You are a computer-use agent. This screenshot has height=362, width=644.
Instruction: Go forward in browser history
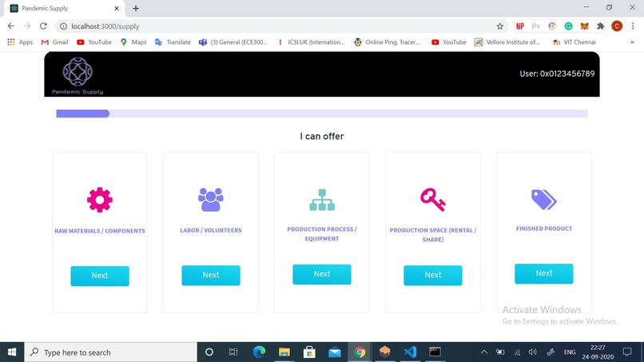pyautogui.click(x=27, y=26)
